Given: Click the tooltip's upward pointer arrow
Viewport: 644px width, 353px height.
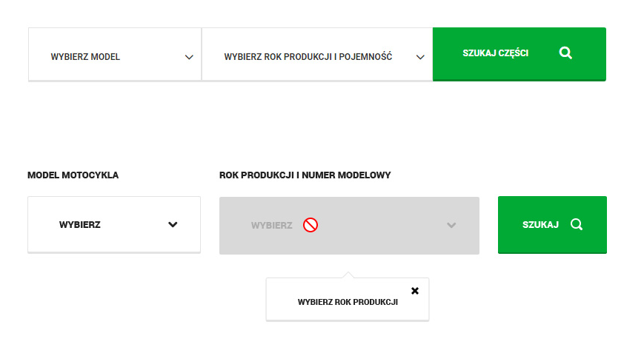Looking at the screenshot, I should (x=349, y=275).
